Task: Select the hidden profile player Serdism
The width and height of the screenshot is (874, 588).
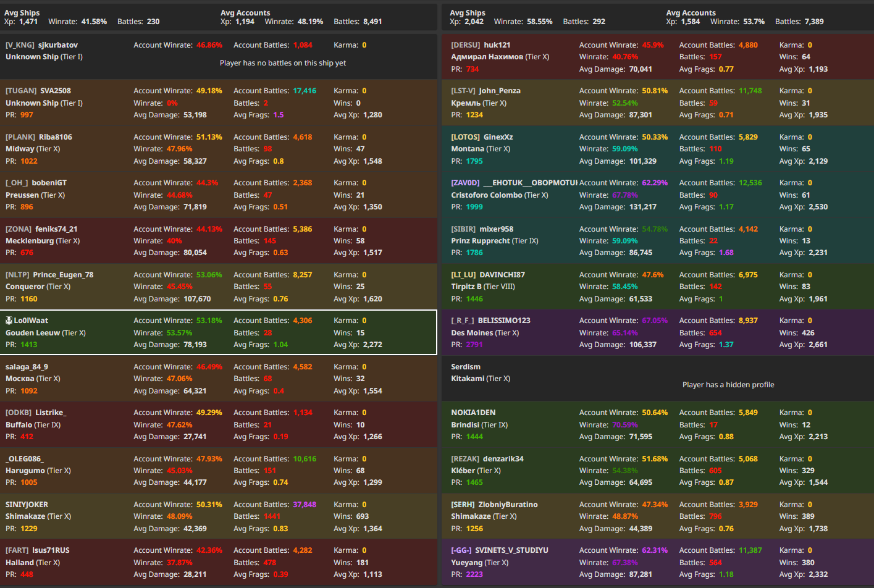Action: (465, 367)
